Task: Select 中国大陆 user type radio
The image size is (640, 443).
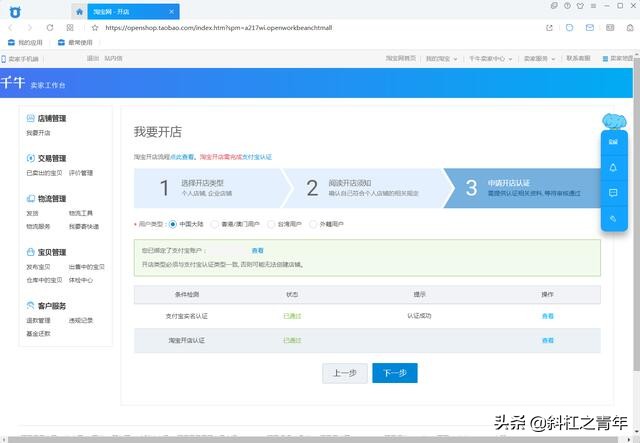Action: [173, 224]
